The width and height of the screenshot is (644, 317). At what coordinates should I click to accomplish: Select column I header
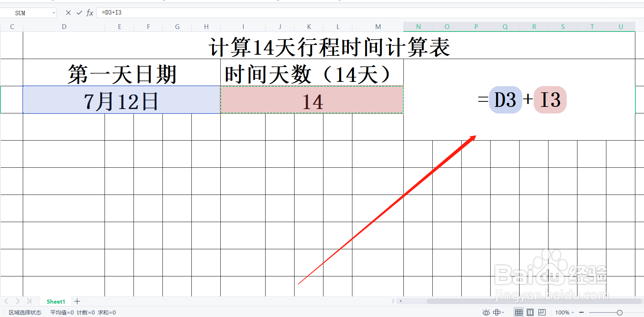(x=243, y=27)
